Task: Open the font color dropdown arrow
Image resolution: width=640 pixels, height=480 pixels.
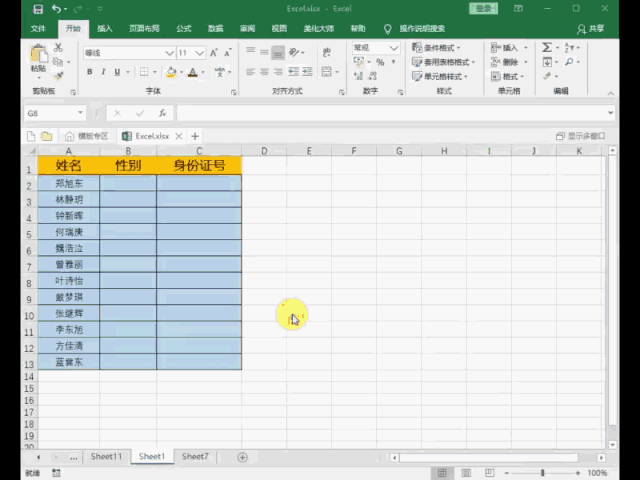Action: coord(203,72)
